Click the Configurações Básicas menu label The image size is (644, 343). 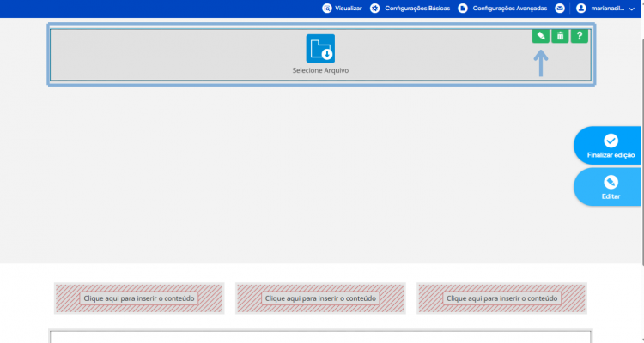click(417, 9)
